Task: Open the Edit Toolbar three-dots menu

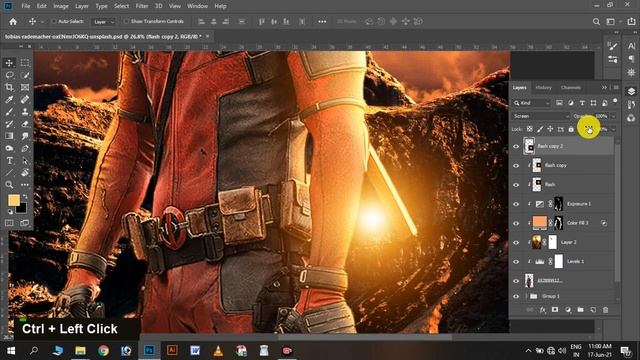Action: [x=25, y=185]
